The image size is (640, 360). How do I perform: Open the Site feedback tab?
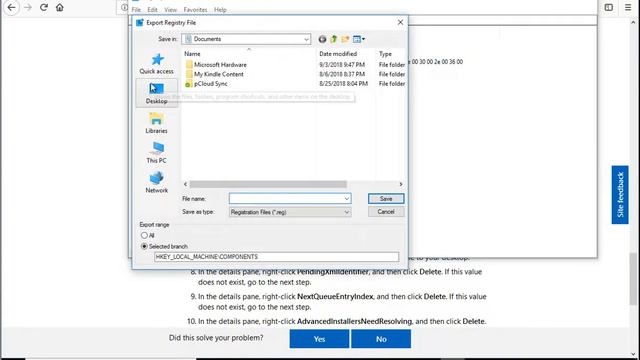pos(620,195)
